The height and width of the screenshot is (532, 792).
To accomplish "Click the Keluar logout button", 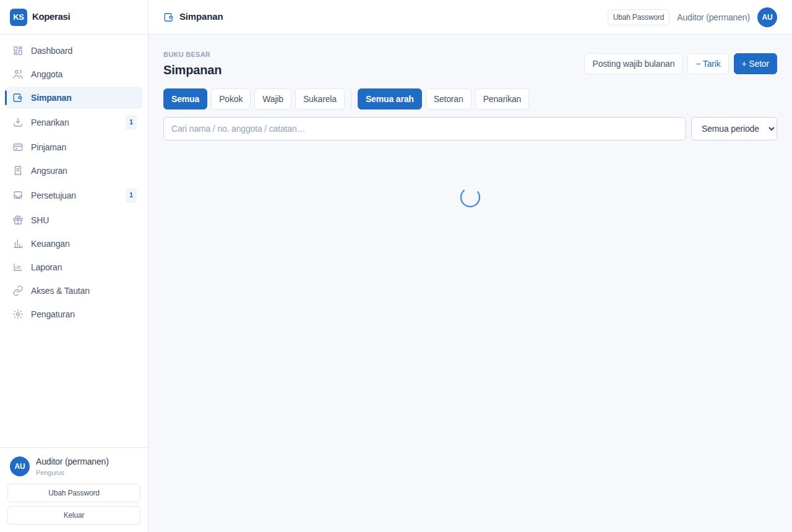I will point(74,515).
